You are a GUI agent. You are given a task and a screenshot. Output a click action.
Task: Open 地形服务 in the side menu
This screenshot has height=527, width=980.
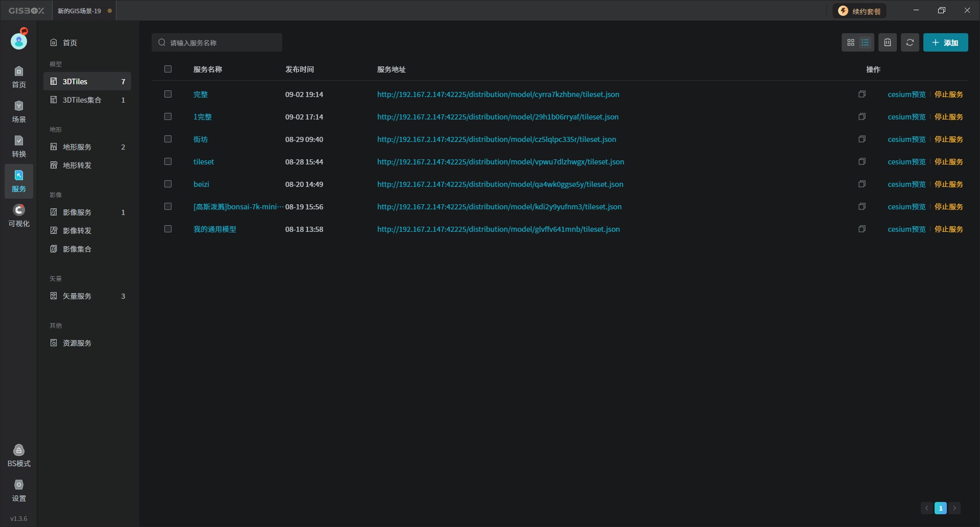click(77, 147)
